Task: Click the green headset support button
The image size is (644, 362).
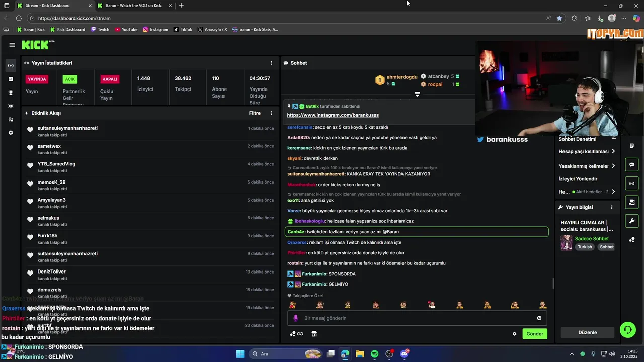Action: coord(628,330)
